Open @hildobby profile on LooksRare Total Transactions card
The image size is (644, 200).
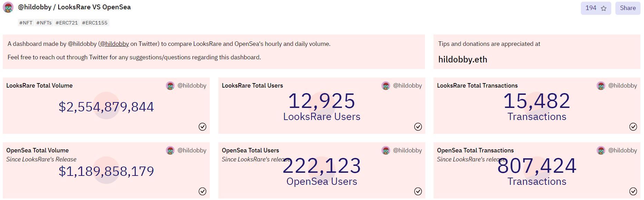pyautogui.click(x=623, y=86)
